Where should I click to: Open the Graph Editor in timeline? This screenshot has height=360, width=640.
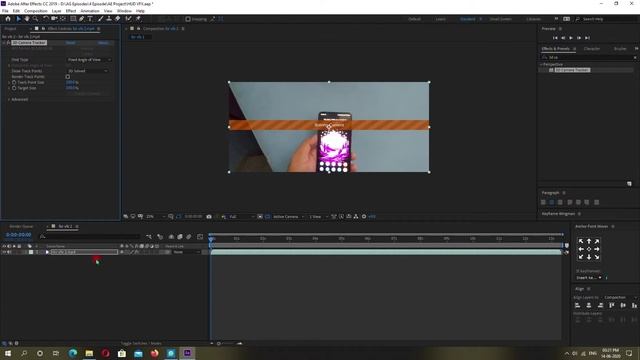tap(200, 237)
